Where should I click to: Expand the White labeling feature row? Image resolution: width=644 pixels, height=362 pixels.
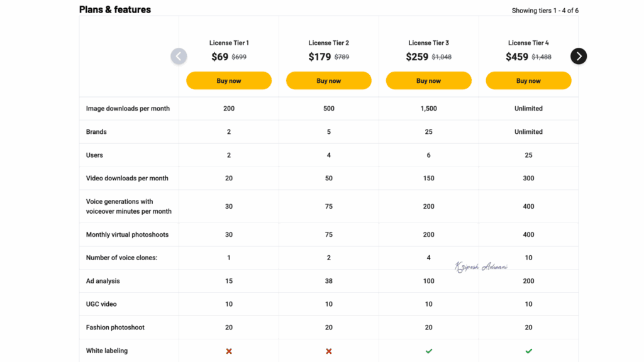pos(106,351)
